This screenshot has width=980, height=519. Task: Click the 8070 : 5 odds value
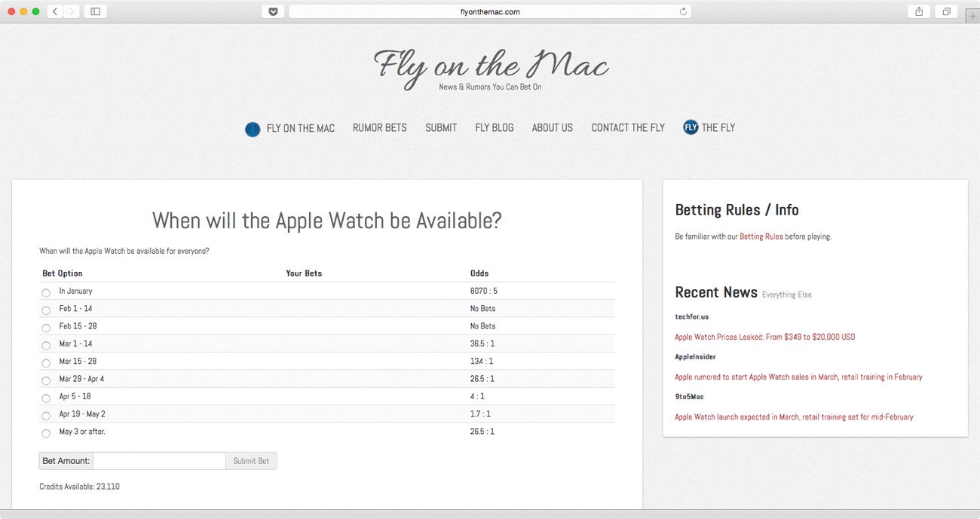484,291
